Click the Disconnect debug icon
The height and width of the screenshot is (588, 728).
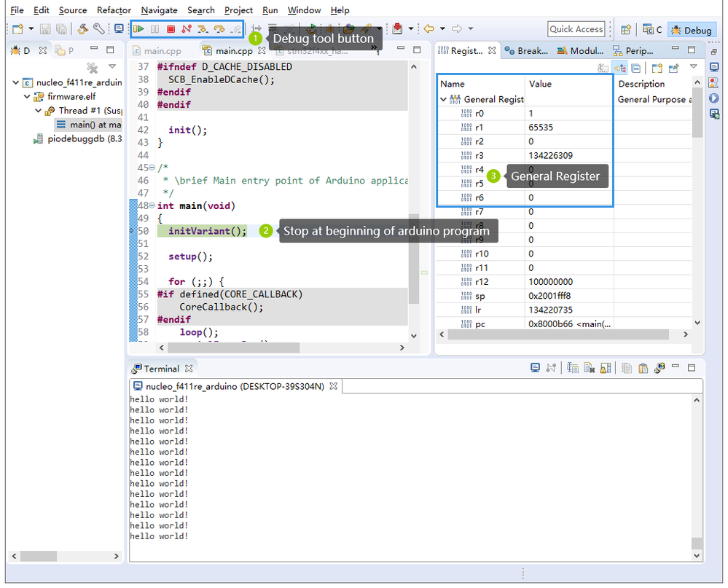(187, 28)
